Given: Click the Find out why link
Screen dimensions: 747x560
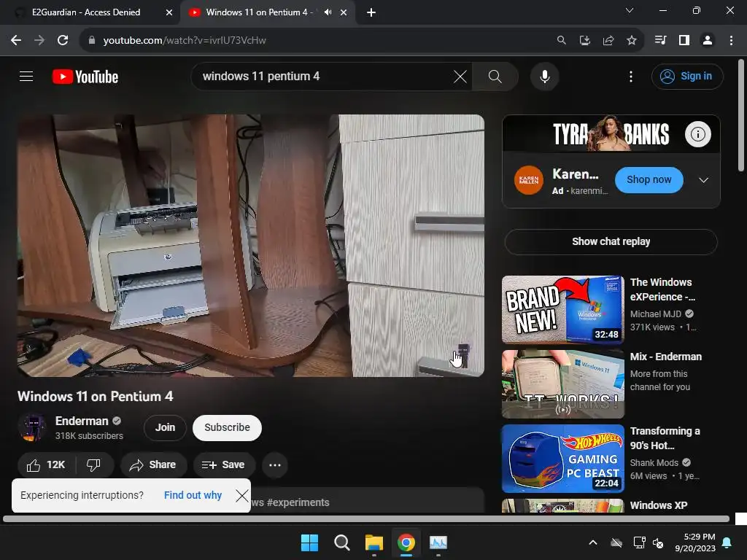Looking at the screenshot, I should point(193,495).
